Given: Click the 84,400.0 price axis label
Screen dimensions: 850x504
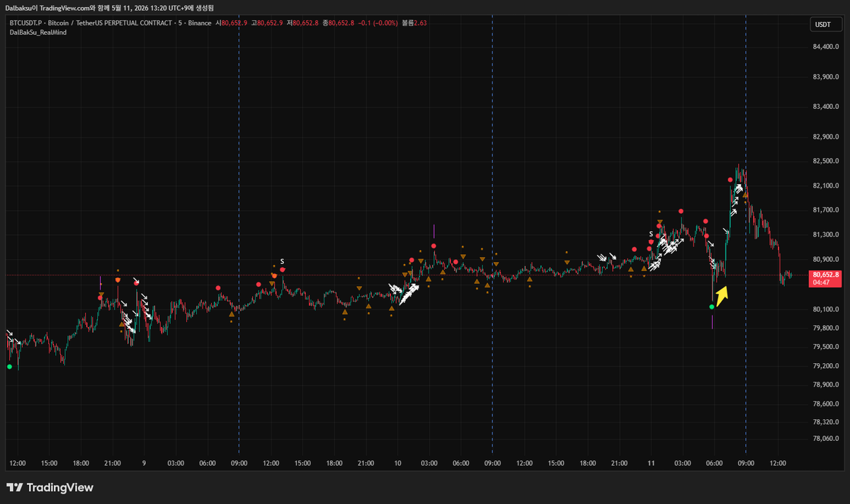Looking at the screenshot, I should tap(825, 47).
